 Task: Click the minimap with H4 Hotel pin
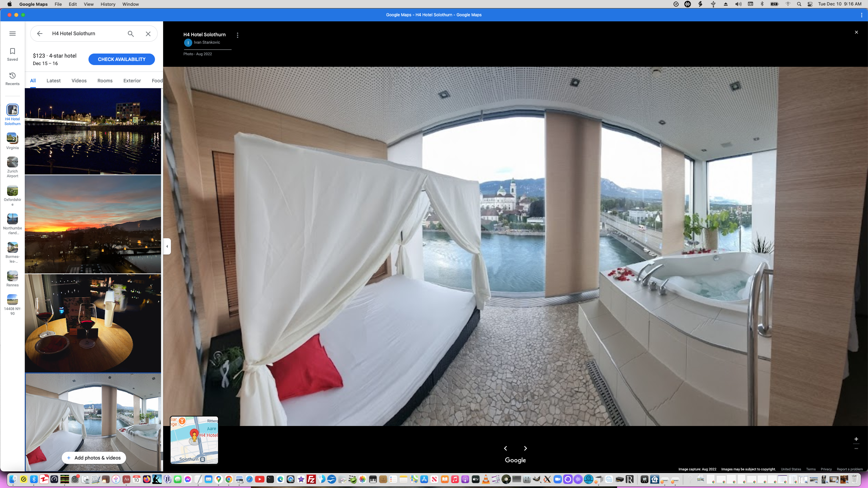pyautogui.click(x=194, y=440)
